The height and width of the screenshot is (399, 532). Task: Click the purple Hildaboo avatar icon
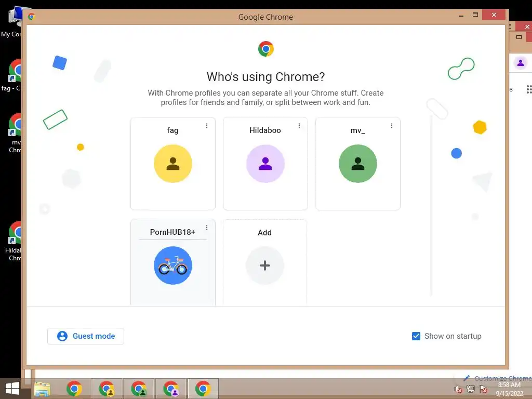click(265, 164)
